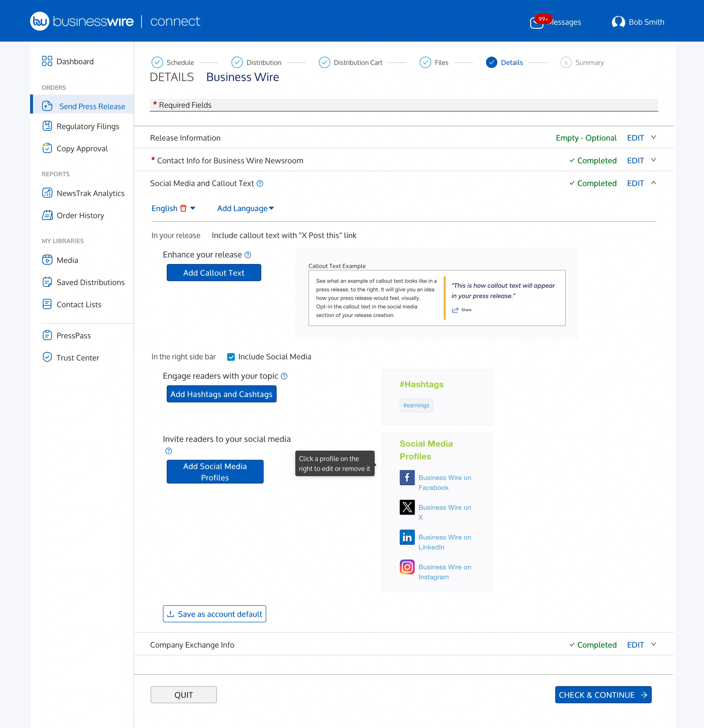Click help icon under Invite readers to your social media

click(169, 451)
